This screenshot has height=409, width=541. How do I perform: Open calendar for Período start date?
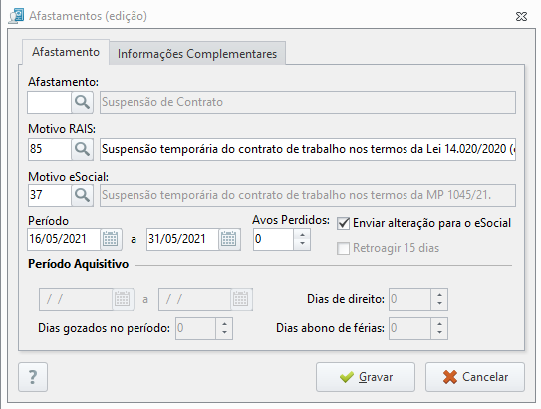(x=111, y=239)
